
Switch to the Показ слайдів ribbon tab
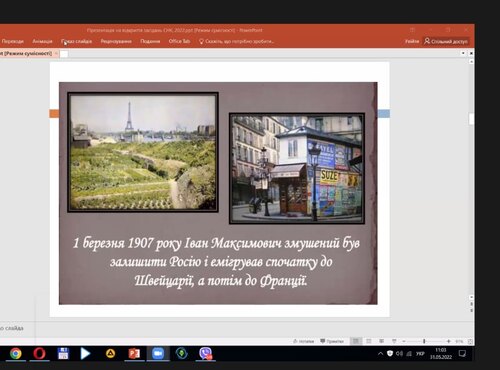click(x=76, y=41)
